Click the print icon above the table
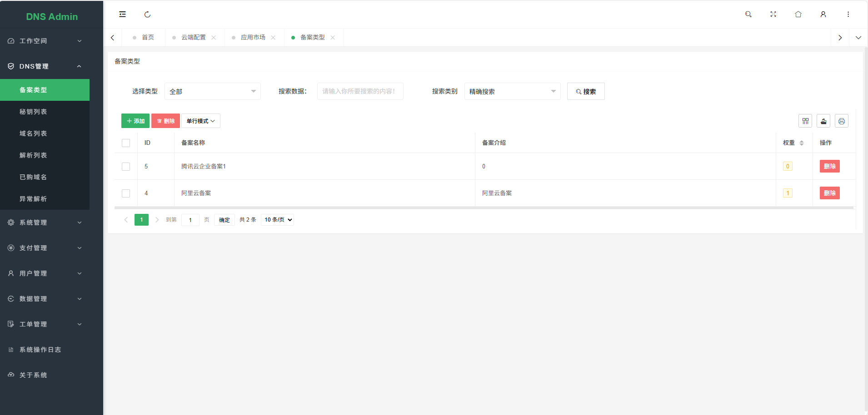The height and width of the screenshot is (415, 868). [841, 121]
